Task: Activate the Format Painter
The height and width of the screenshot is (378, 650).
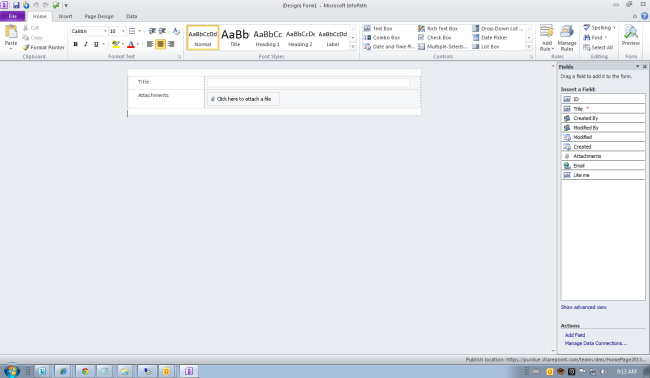Action: pyautogui.click(x=44, y=47)
